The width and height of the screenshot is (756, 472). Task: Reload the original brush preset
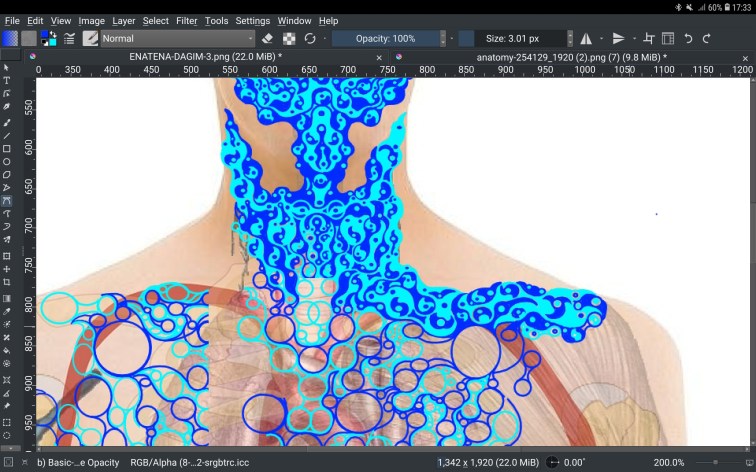click(310, 39)
